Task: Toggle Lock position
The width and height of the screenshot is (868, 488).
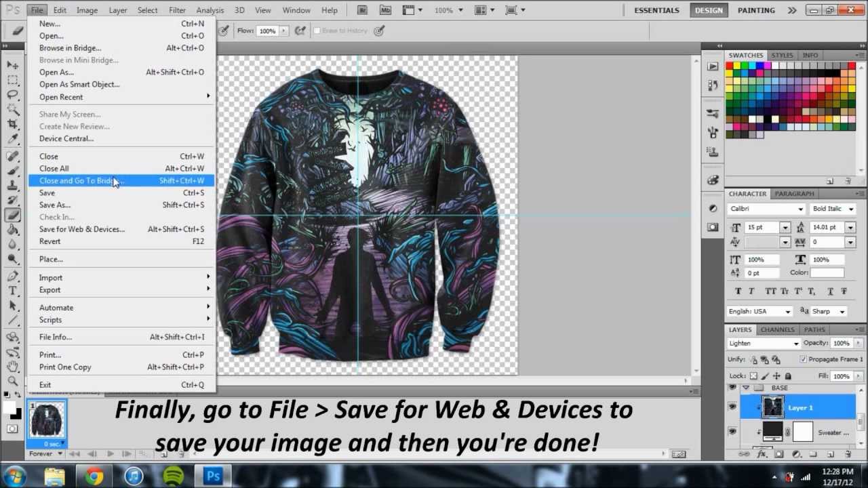Action: [776, 376]
